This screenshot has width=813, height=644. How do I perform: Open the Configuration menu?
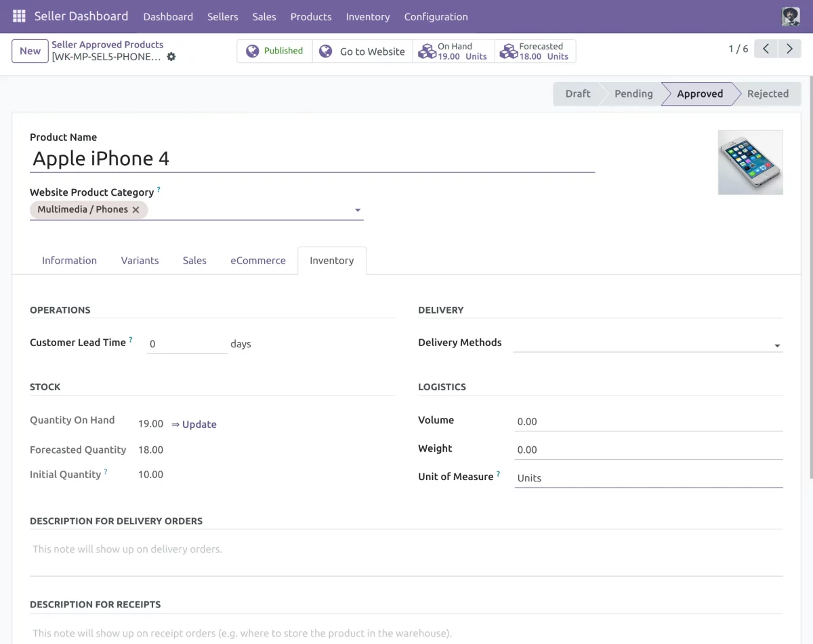436,16
